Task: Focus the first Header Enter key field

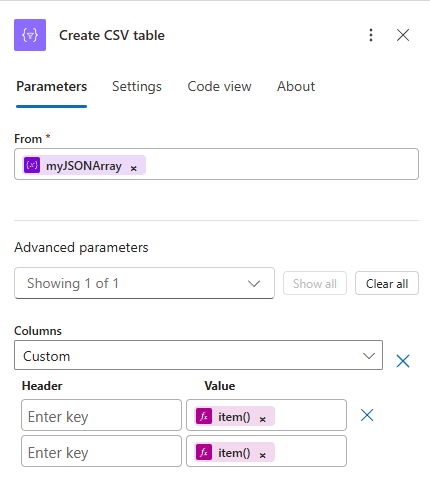Action: [x=101, y=415]
